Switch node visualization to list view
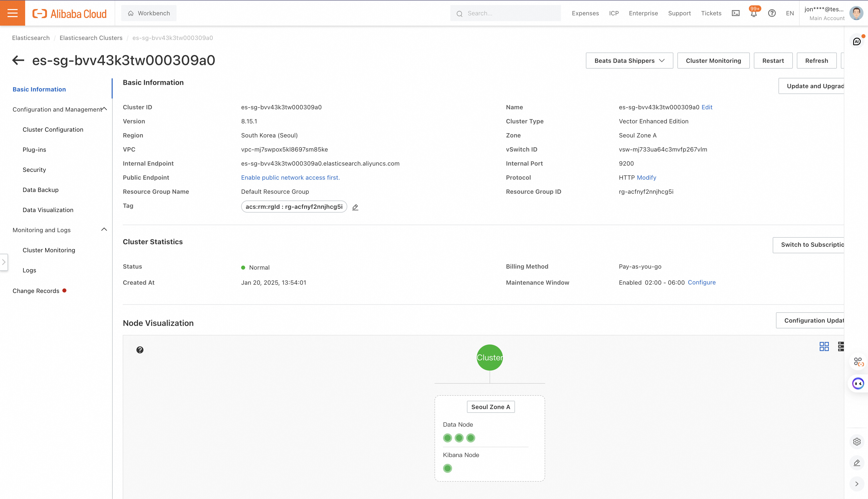The image size is (868, 499). click(x=841, y=346)
